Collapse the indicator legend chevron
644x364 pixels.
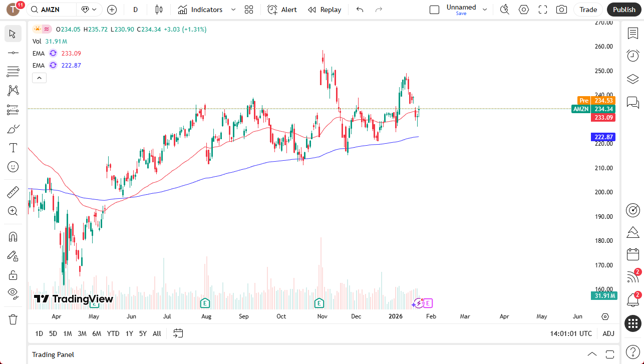(39, 78)
